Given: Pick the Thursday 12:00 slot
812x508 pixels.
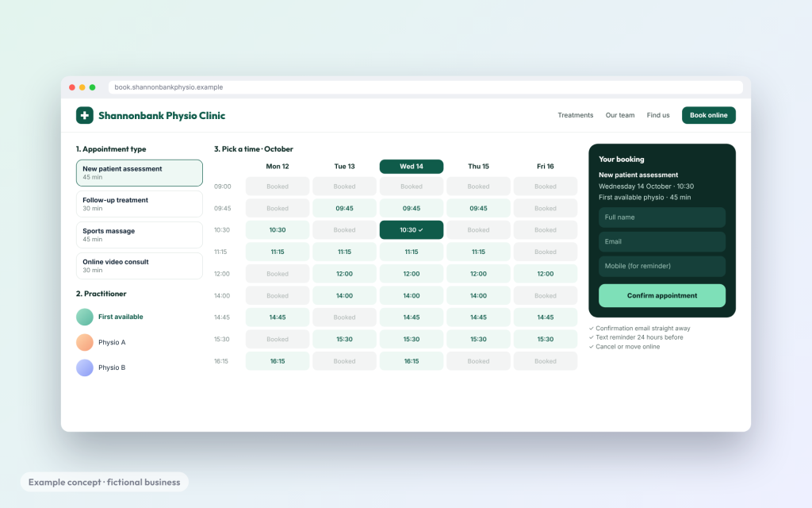Looking at the screenshot, I should click(478, 274).
